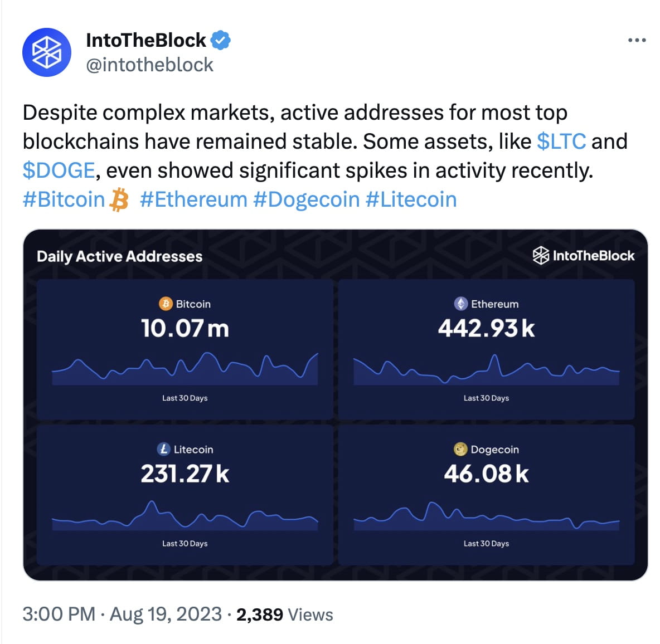Select the Ethereum coin icon in the chart
This screenshot has height=644, width=660.
pos(460,304)
